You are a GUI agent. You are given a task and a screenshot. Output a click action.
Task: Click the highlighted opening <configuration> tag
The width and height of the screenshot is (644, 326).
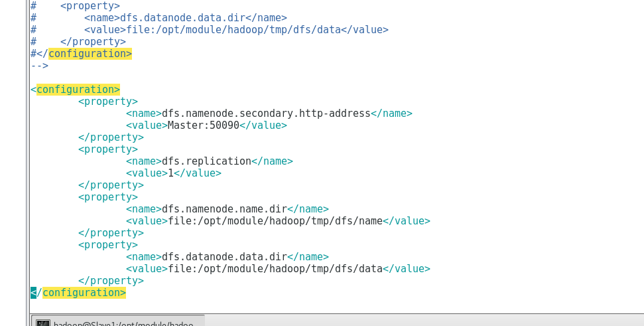point(76,90)
